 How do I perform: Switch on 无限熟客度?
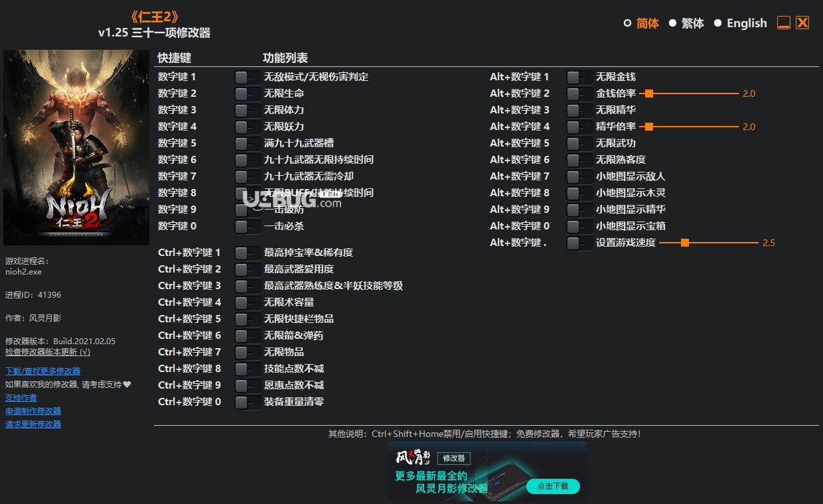[x=579, y=160]
